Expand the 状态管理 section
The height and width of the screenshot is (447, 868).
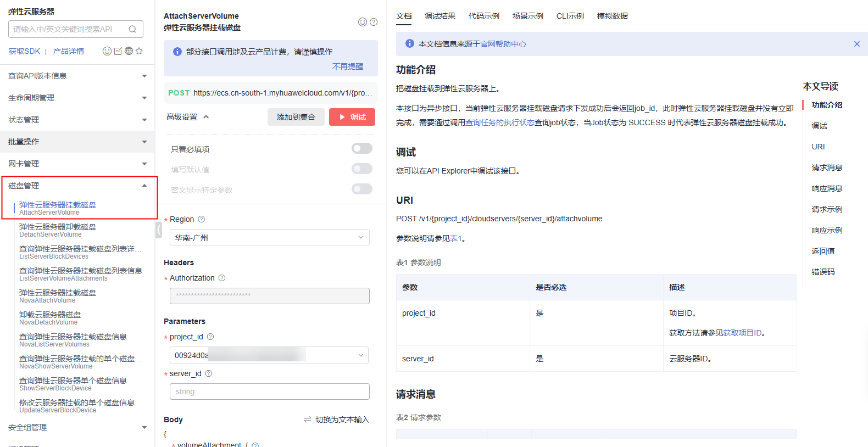(77, 120)
